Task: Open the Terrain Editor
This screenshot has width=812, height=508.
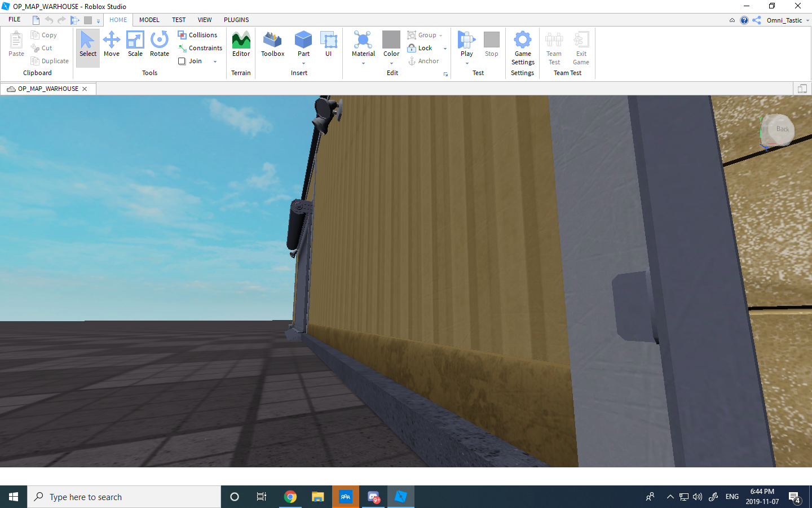Action: pos(241,45)
